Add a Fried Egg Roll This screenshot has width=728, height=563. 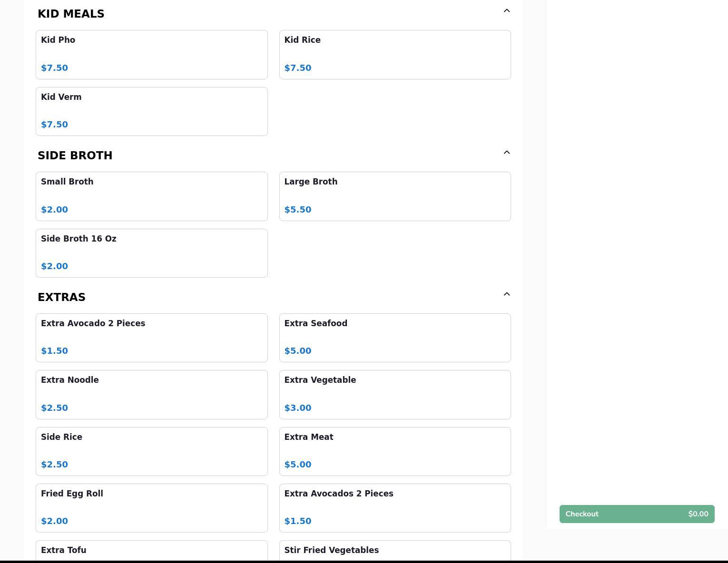click(151, 508)
